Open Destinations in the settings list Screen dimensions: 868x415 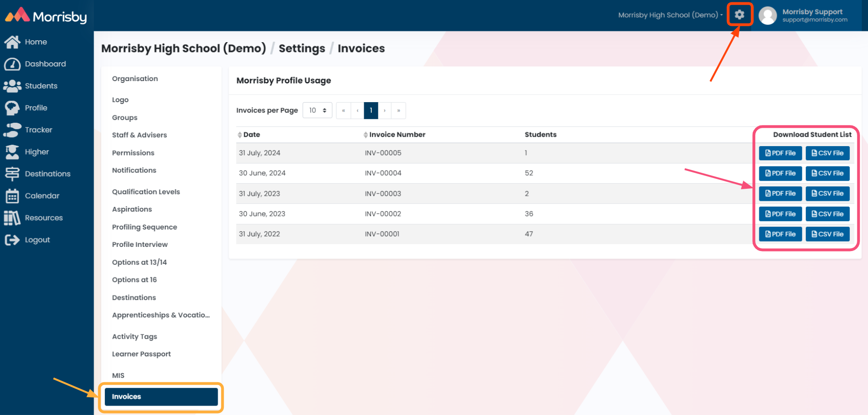point(134,297)
